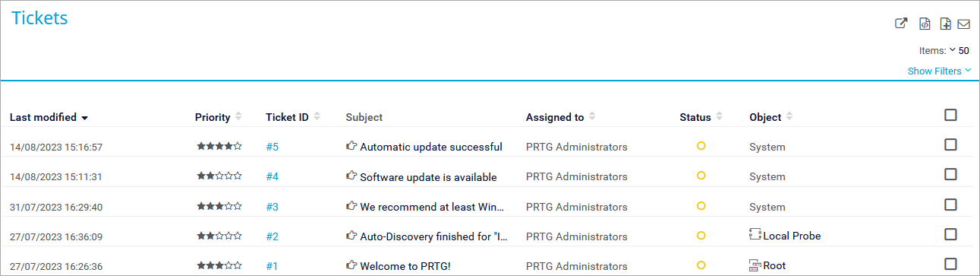The image size is (980, 276).
Task: Select the checkbox for ticket #2 row
Action: 950,234
